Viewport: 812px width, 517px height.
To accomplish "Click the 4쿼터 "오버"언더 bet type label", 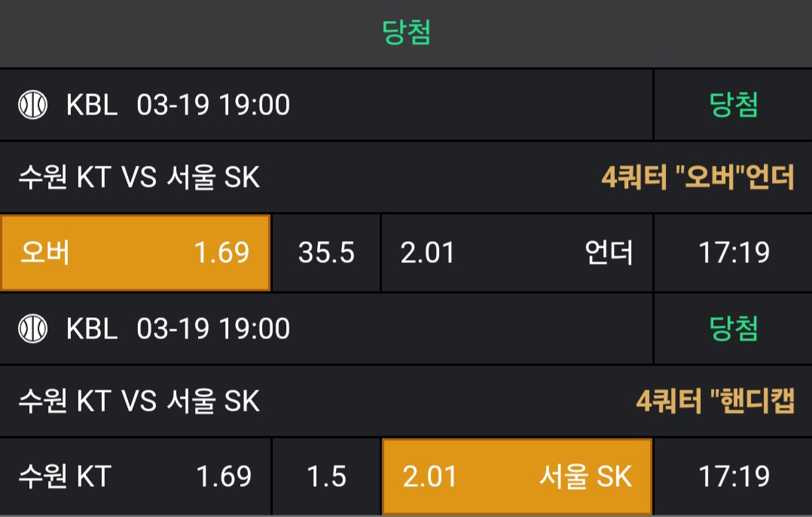I will (x=698, y=179).
